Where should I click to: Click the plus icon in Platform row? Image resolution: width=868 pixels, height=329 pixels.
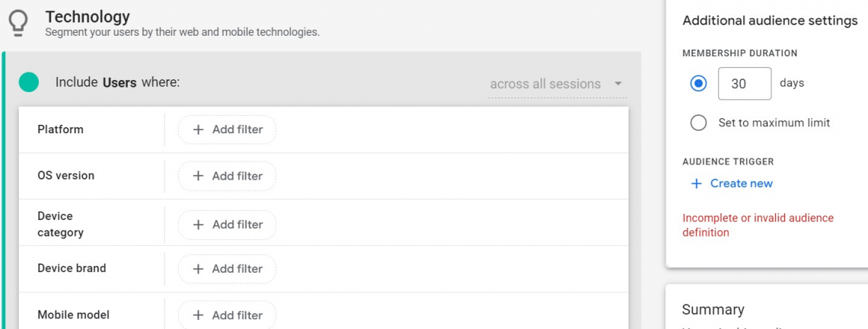coord(198,129)
